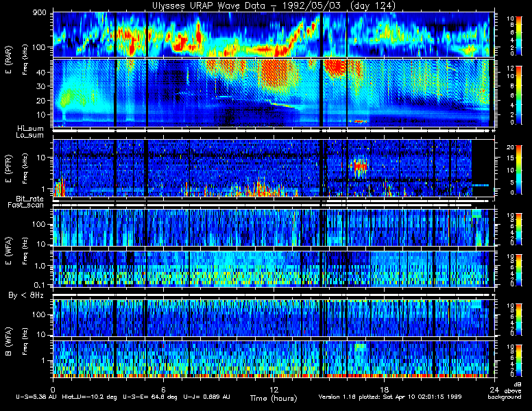Click the B (WFA) 10–100 Hz spectrogram panel
This screenshot has height=411, width=532.
(x=274, y=318)
